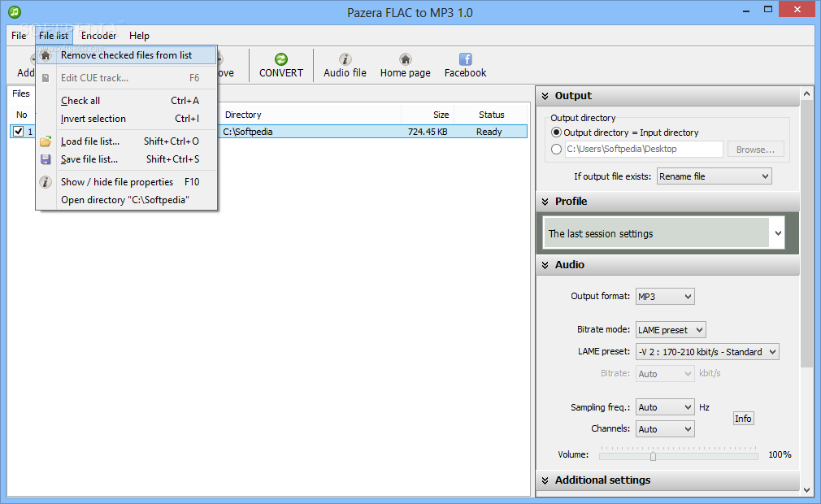This screenshot has width=821, height=504.
Task: Collapse the Audio section
Action: pyautogui.click(x=545, y=265)
